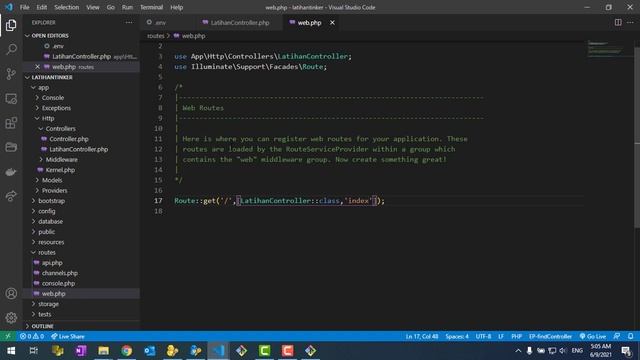Expand the database folder

(82, 221)
